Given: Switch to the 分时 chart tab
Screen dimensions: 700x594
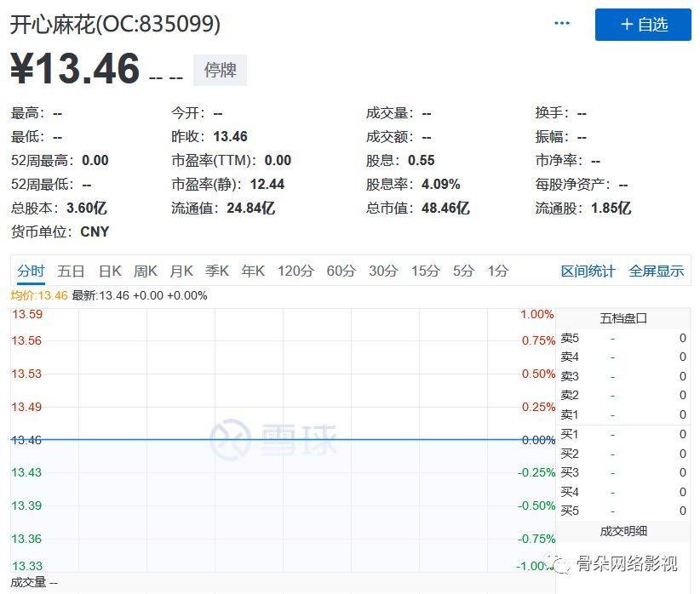Looking at the screenshot, I should pyautogui.click(x=31, y=271).
